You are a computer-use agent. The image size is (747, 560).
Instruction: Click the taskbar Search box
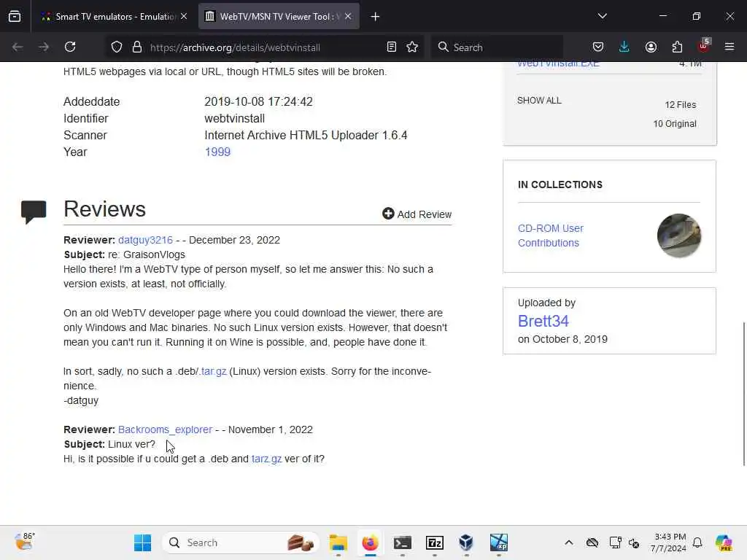click(241, 542)
